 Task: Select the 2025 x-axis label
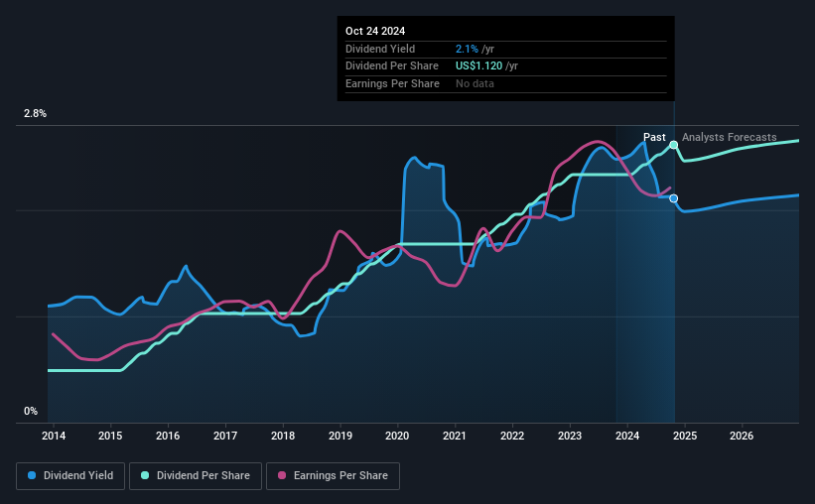point(685,436)
